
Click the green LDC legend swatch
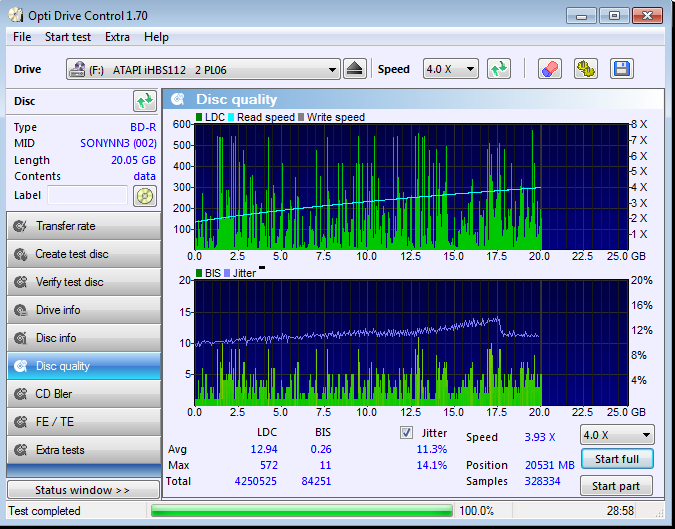tap(199, 117)
